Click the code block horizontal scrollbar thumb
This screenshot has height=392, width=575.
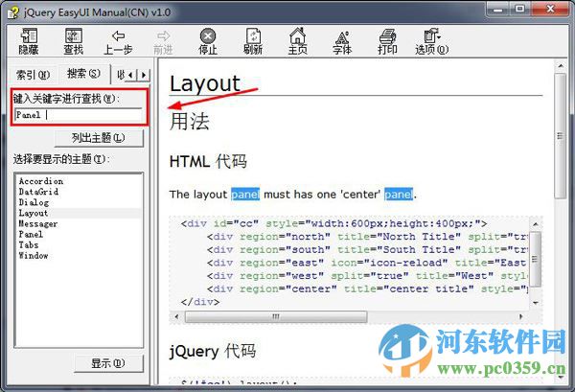pyautogui.click(x=276, y=316)
